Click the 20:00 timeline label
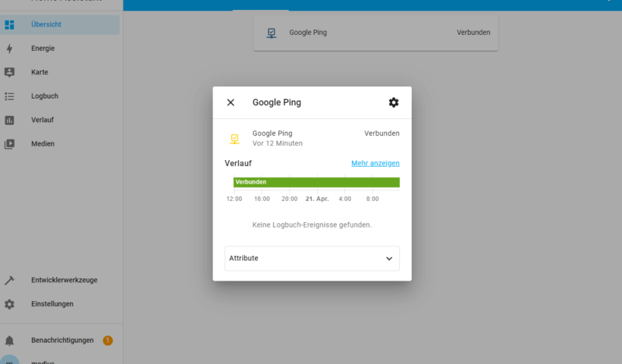622x364 pixels. pos(289,199)
